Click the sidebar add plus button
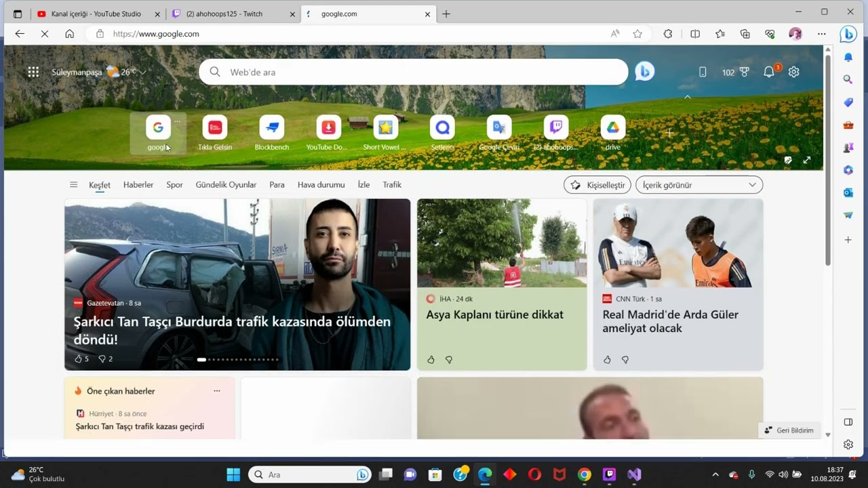The height and width of the screenshot is (488, 868). point(848,240)
